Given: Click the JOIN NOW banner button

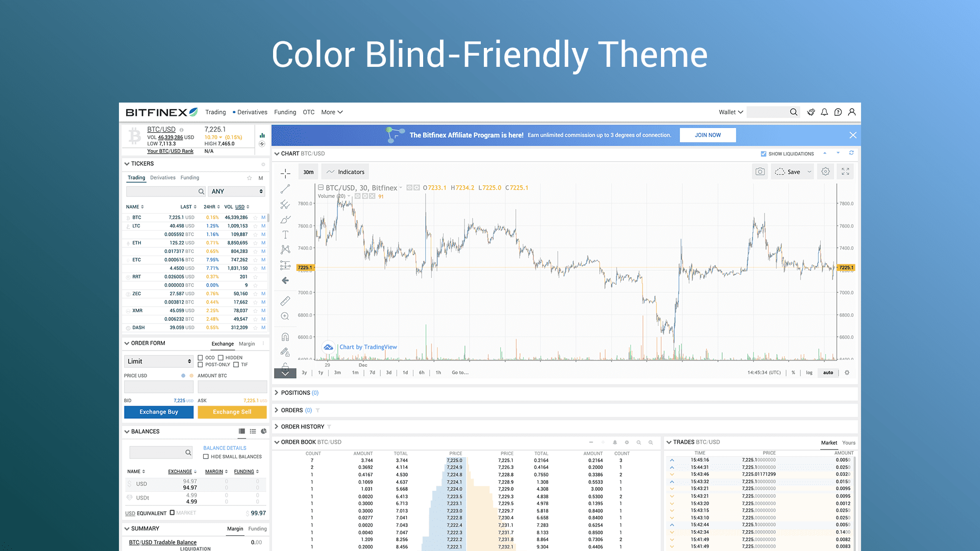Looking at the screenshot, I should click(x=707, y=135).
